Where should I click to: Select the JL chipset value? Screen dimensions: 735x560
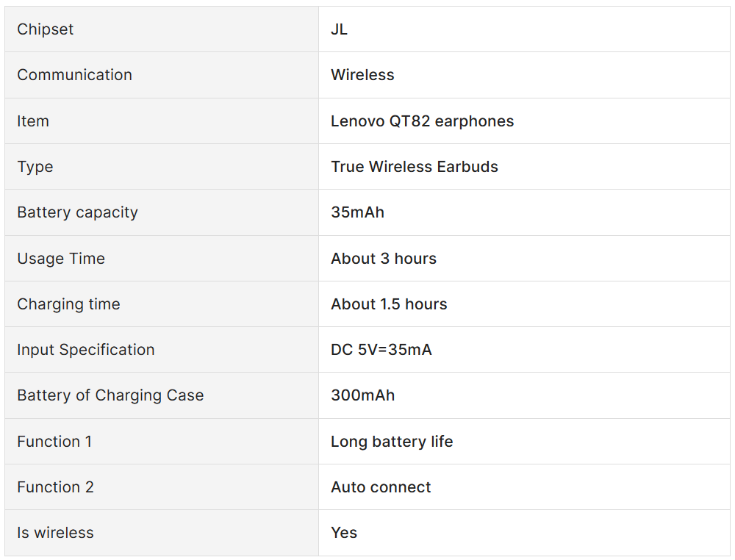(x=339, y=29)
